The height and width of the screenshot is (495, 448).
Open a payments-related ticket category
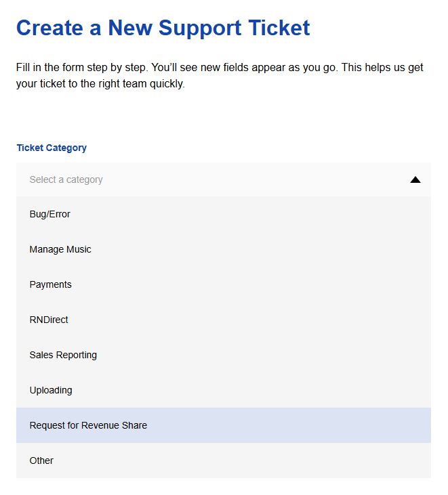click(x=51, y=284)
